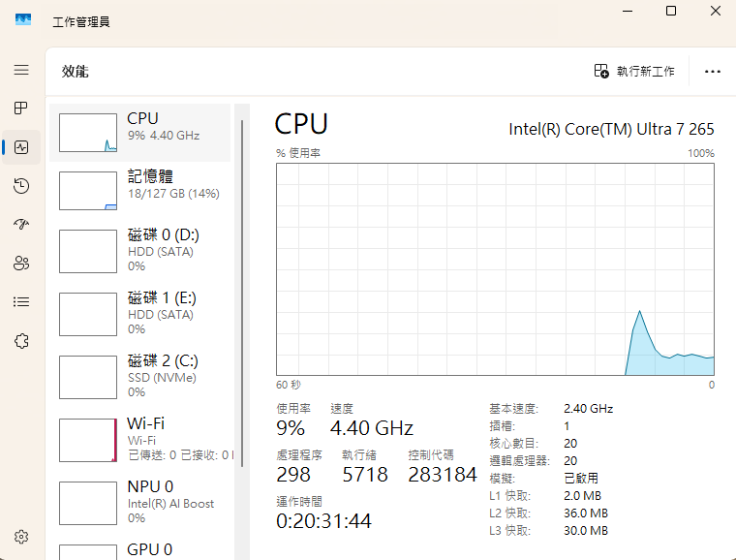736x560 pixels.
Task: Click the 36.0 MB L2 cache value
Action: click(x=586, y=513)
